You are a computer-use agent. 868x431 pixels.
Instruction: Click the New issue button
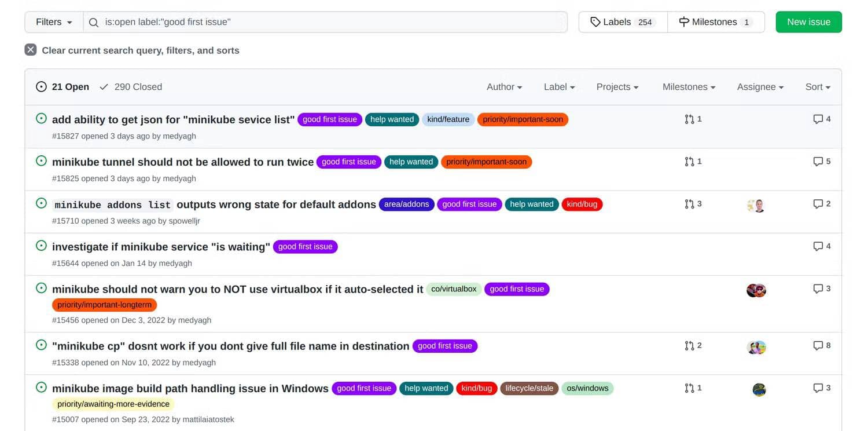pos(808,22)
